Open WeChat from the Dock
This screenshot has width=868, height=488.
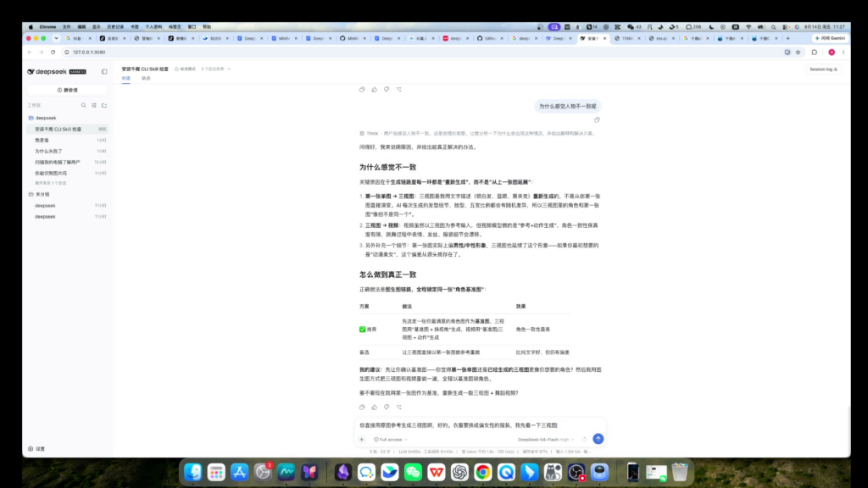(413, 472)
